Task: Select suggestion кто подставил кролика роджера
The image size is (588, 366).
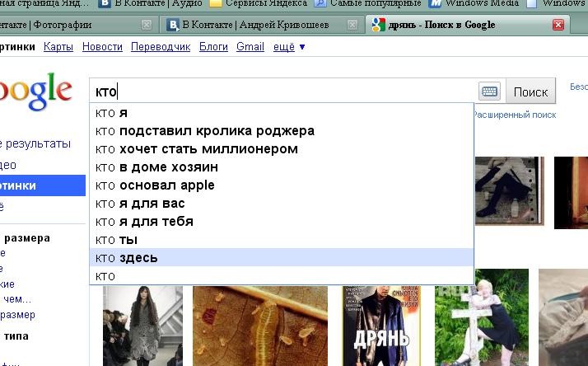Action: click(205, 131)
